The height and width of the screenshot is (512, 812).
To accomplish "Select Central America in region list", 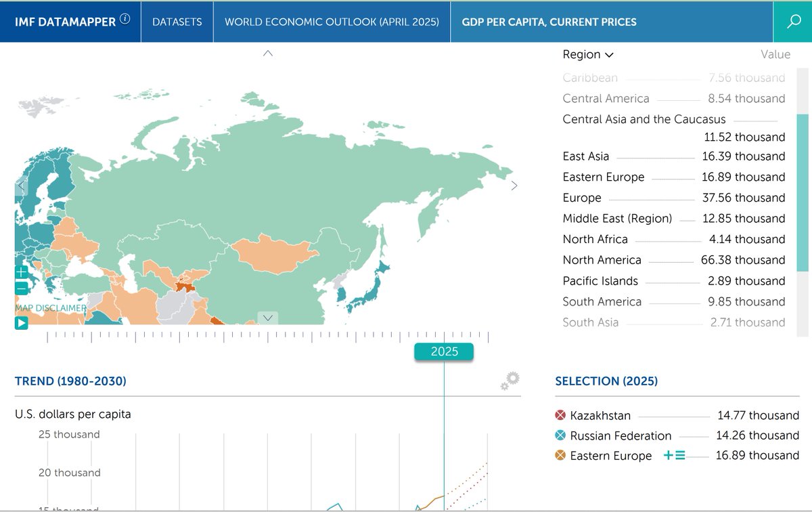I will coord(674,98).
